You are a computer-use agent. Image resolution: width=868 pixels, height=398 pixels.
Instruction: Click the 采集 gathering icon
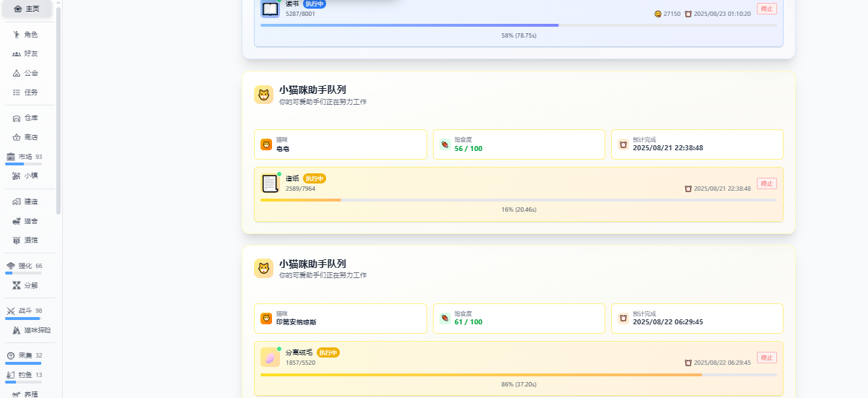tap(11, 355)
